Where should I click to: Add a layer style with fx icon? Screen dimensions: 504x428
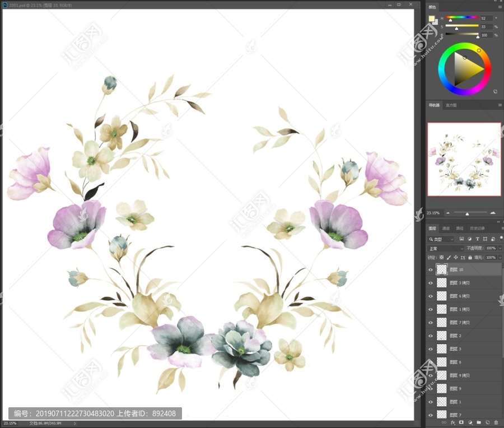click(453, 422)
